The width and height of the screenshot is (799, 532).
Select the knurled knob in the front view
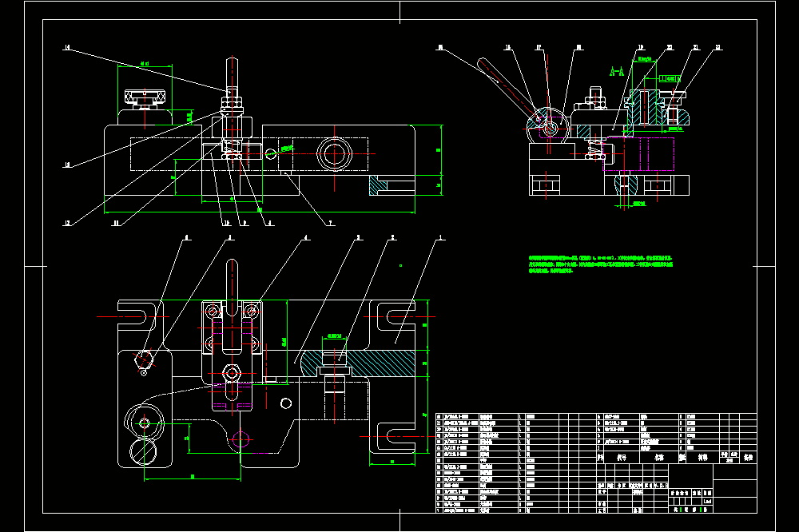coord(145,97)
